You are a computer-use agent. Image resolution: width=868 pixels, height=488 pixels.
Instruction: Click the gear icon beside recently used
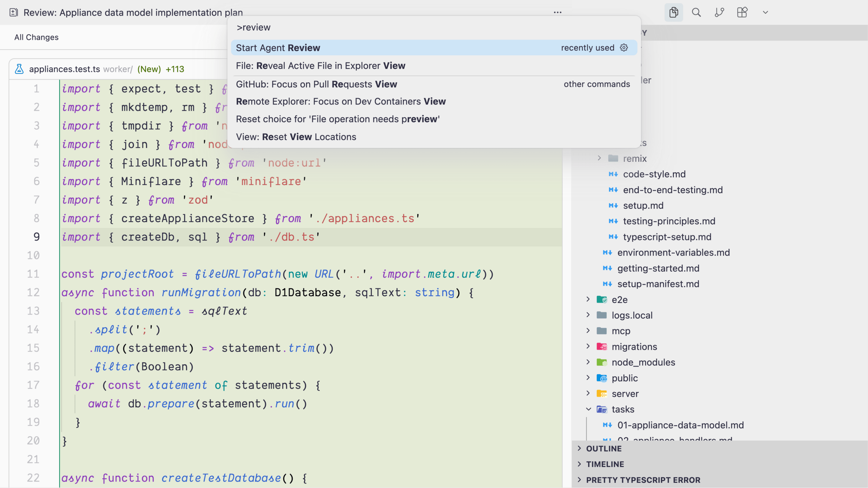624,48
